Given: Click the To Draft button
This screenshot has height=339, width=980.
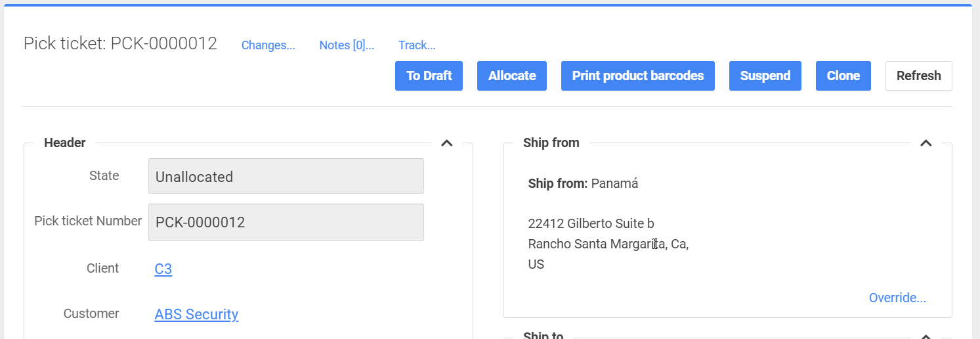Looking at the screenshot, I should point(429,76).
